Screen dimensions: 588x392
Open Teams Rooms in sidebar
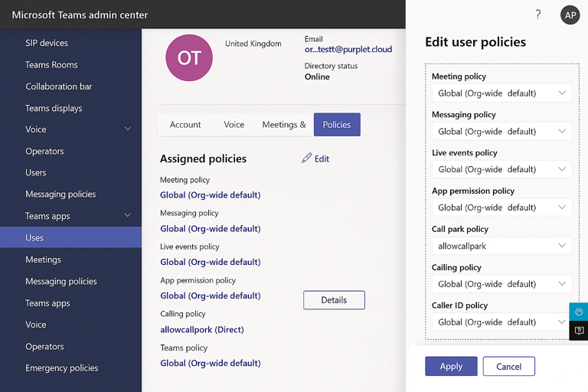point(51,65)
